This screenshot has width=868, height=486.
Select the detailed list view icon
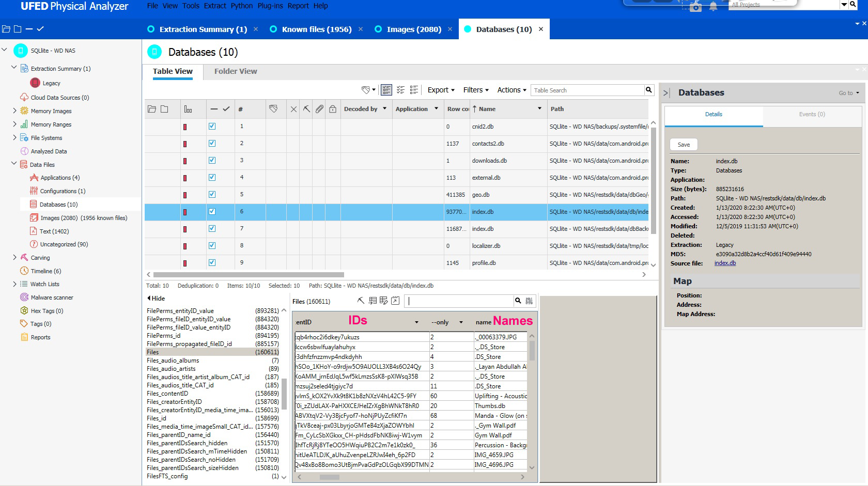coord(386,90)
